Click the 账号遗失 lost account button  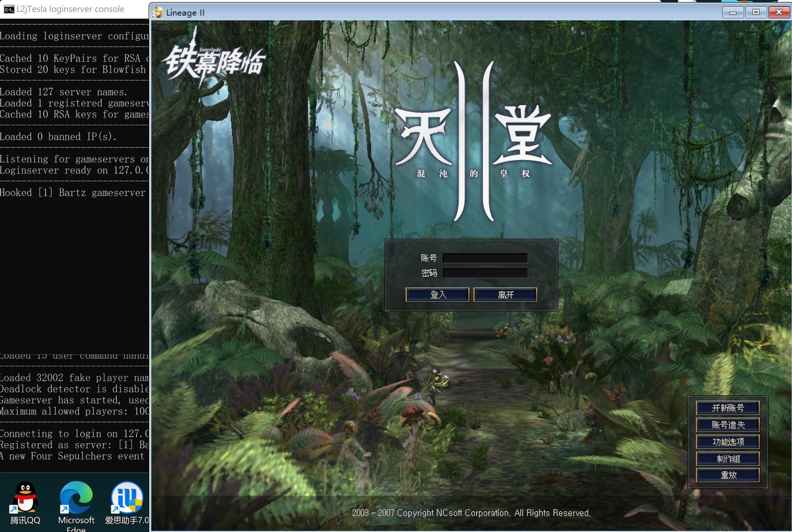(x=728, y=425)
